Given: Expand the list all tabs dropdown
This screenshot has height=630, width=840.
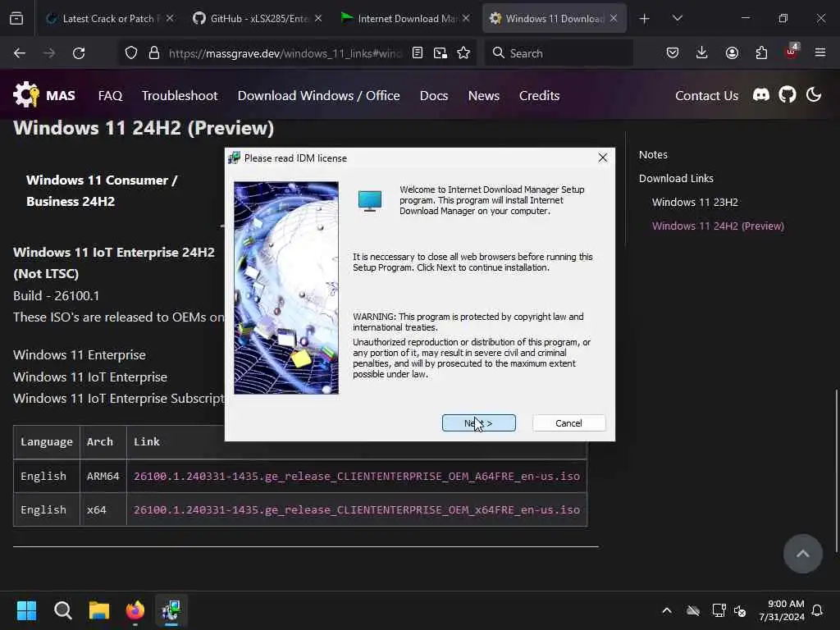Looking at the screenshot, I should pos(677,19).
